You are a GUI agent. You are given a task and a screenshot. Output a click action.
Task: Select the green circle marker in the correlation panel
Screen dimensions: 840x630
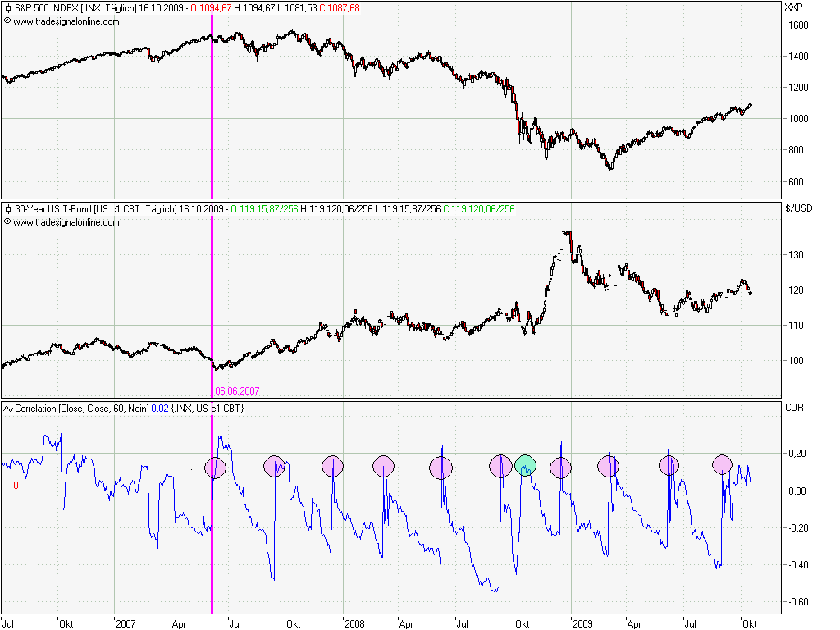[x=526, y=466]
